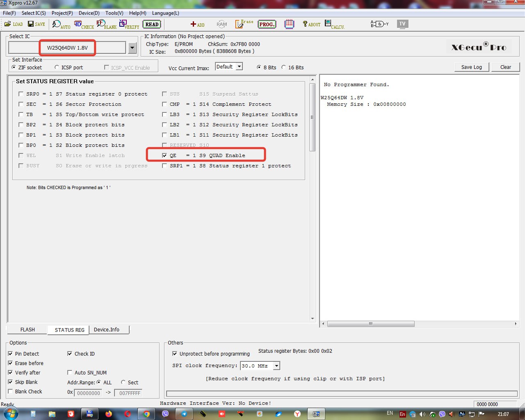Open Google Chrome from the taskbar

coord(146,414)
